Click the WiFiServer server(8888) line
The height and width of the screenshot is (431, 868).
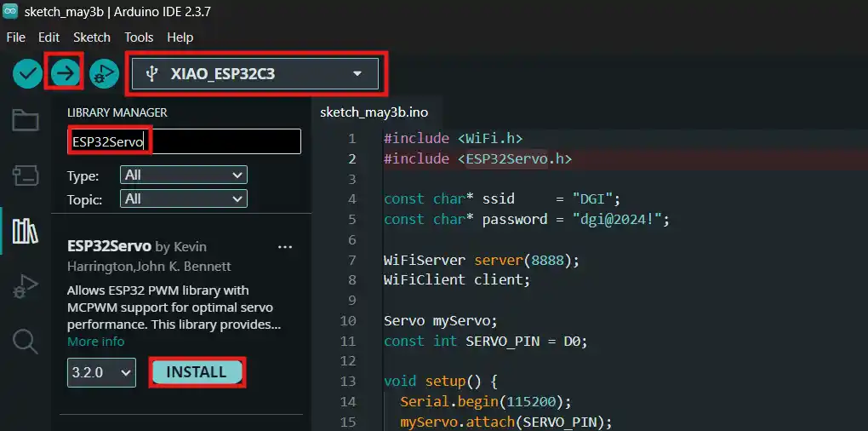[x=482, y=261]
